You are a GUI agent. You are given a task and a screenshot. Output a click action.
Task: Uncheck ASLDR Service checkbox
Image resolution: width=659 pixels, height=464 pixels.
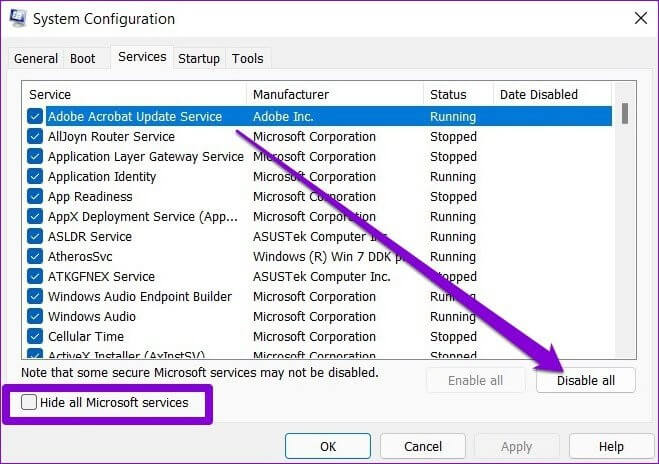tap(35, 236)
